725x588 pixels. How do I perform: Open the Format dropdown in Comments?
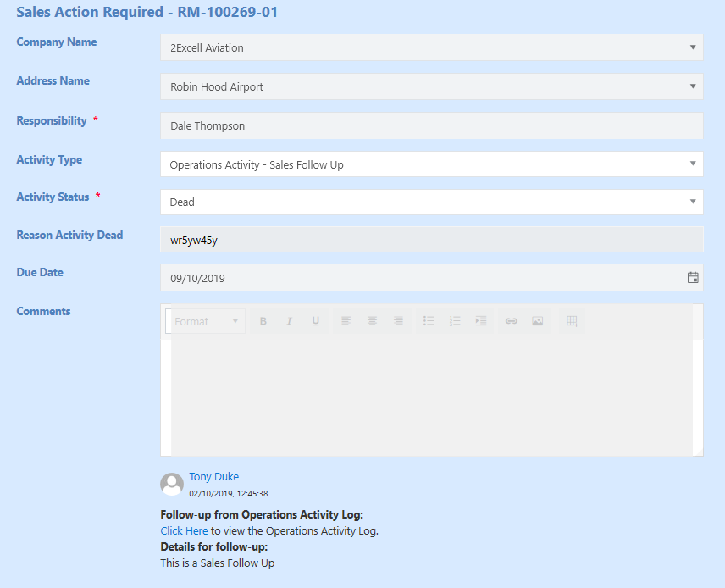point(205,321)
